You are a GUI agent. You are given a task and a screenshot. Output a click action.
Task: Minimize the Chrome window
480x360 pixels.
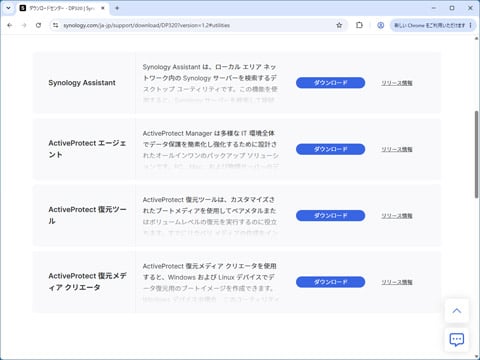(x=434, y=8)
